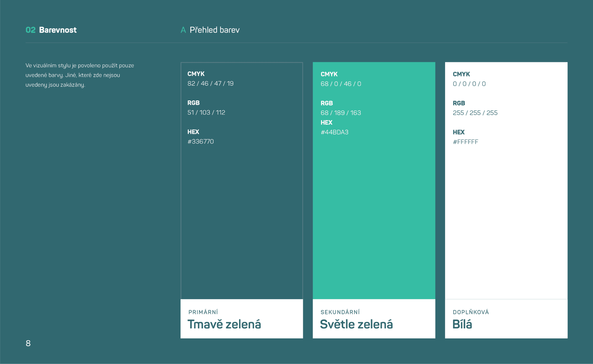The height and width of the screenshot is (364, 593).
Task: Click the 'Přehled barev' subsection title
Action: tap(214, 30)
